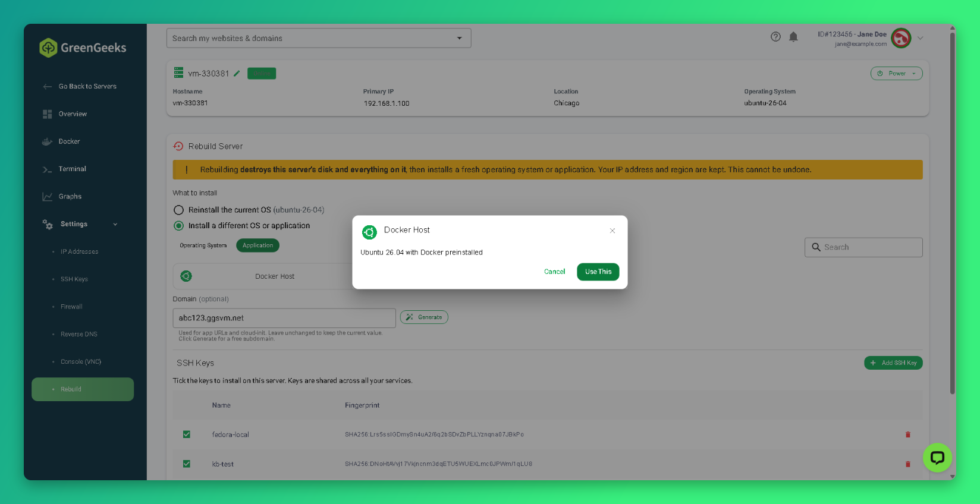Edit the vm-330381 name with the pencil icon
The height and width of the screenshot is (504, 980).
point(237,74)
